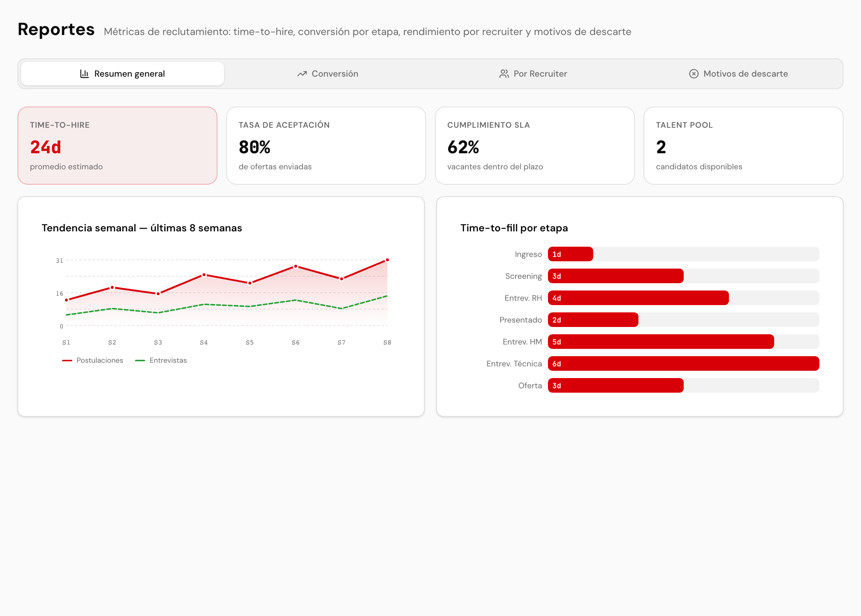Click the bar chart icon in Resumen general tab
The width and height of the screenshot is (861, 616).
point(84,74)
